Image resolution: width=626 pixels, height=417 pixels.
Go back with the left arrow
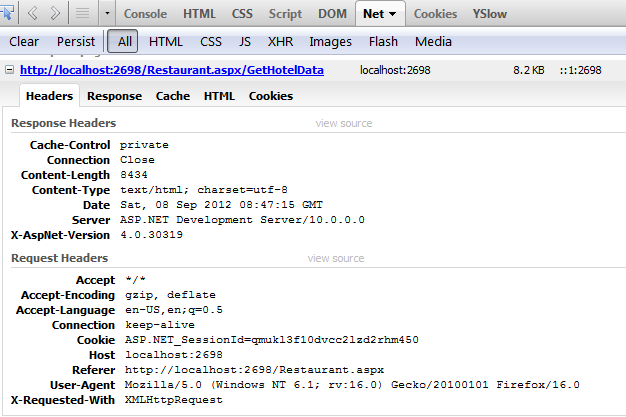(x=32, y=14)
